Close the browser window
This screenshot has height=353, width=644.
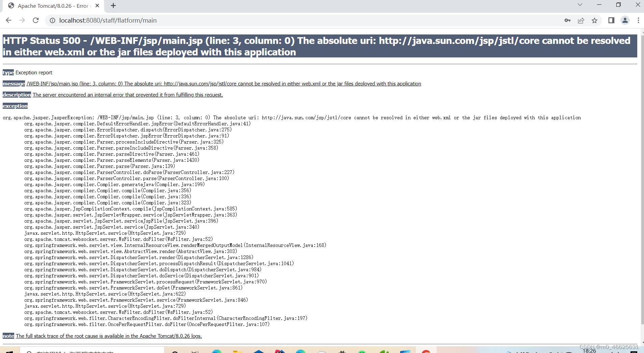tap(638, 5)
